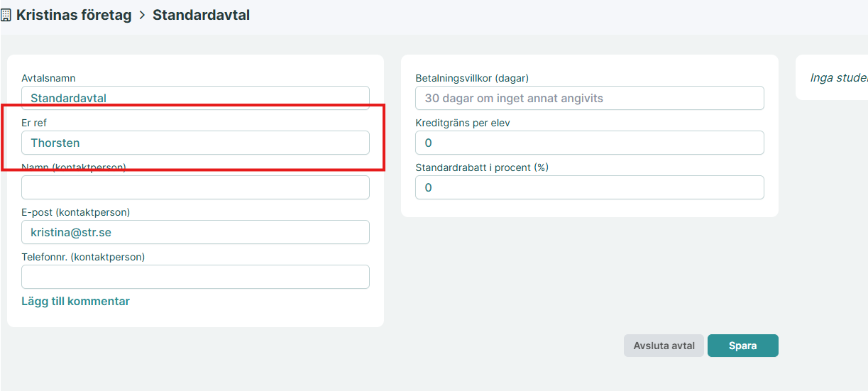Open the Lägg till kommentar link
Viewport: 868px width, 391px height.
tap(75, 301)
